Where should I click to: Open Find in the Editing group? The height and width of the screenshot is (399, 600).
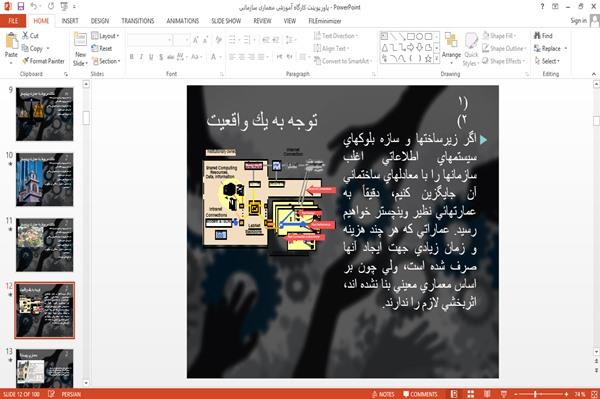click(x=543, y=36)
